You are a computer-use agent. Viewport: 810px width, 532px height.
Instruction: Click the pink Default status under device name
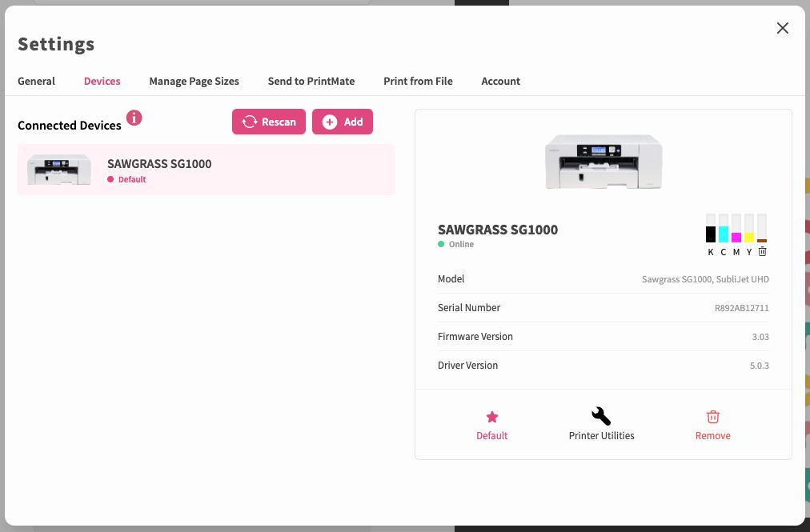[126, 179]
